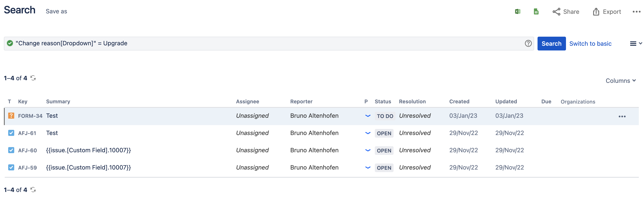Screen dimensions: 644x198
Task: Select the list view layout icon
Action: coord(633,43)
